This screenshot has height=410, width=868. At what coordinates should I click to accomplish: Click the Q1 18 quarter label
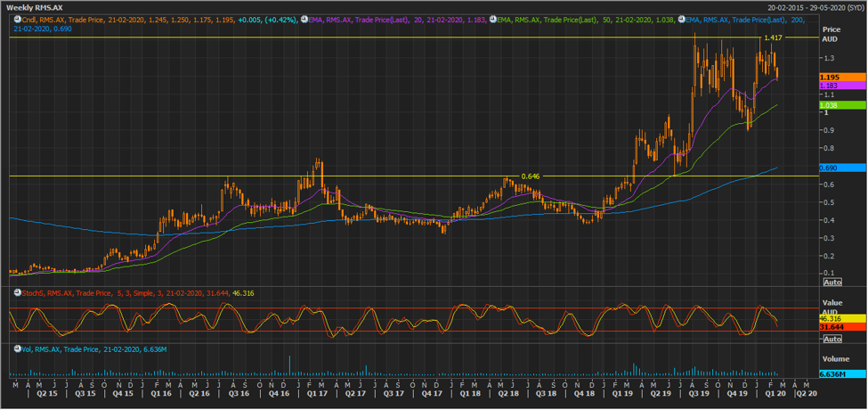point(470,393)
